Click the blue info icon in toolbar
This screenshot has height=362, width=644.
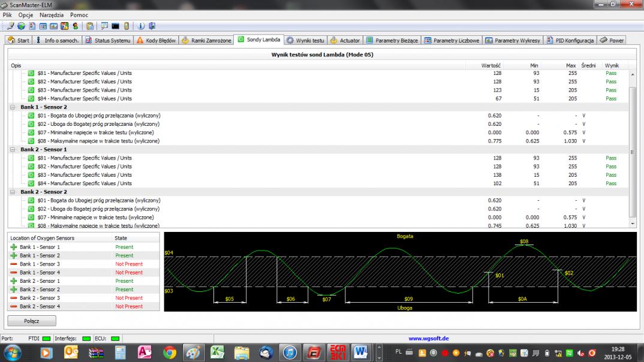click(x=142, y=26)
